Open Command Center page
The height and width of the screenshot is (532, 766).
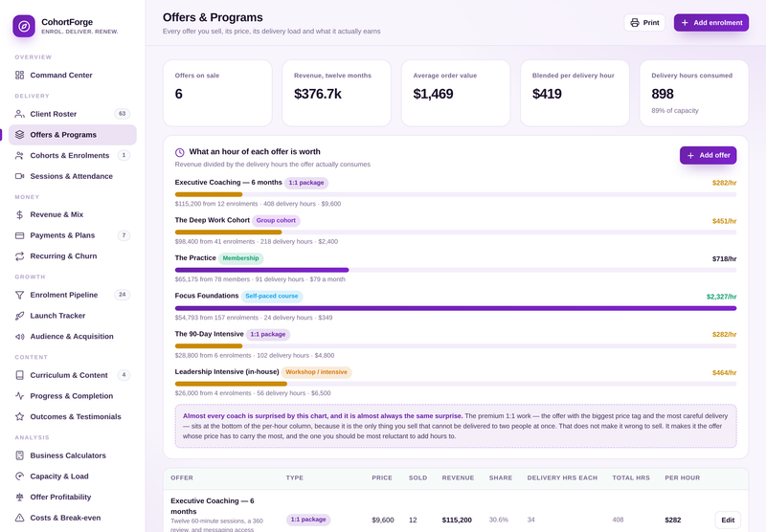(73, 76)
